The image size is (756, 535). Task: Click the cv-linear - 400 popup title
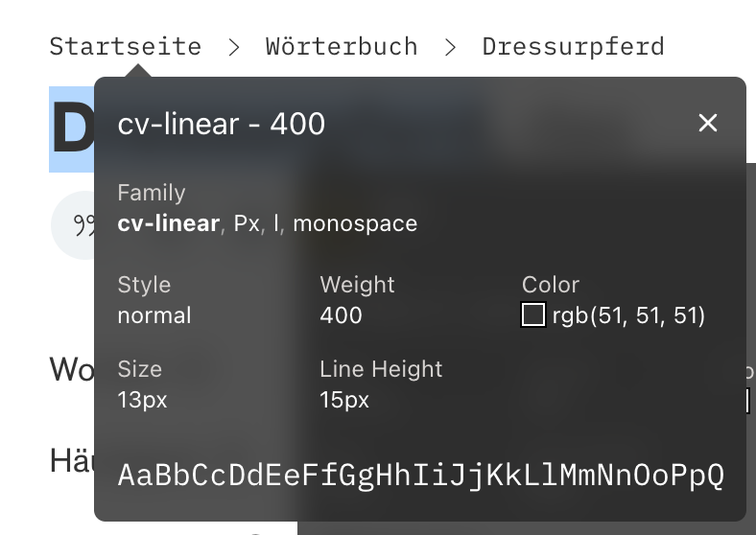pyautogui.click(x=222, y=124)
